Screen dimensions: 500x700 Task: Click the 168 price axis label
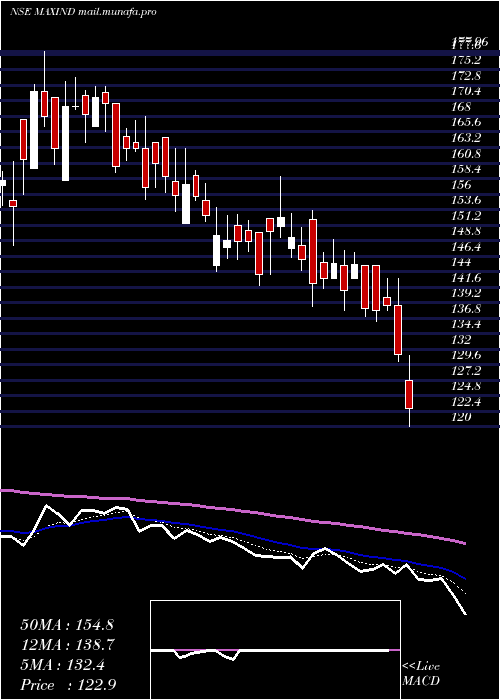(462, 107)
